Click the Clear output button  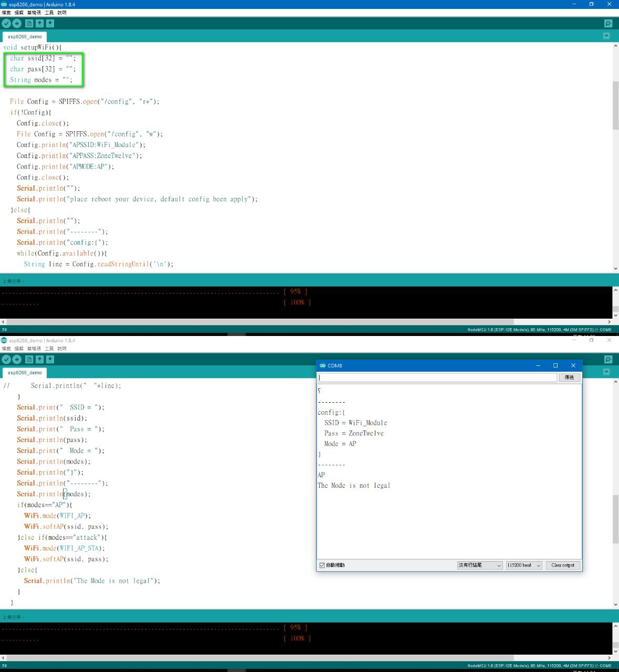563,565
